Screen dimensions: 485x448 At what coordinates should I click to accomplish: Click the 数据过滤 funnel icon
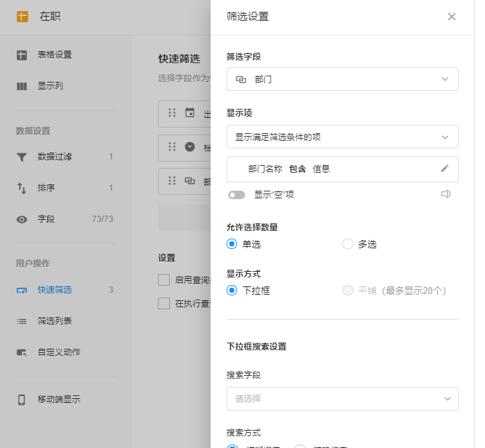pos(22,157)
